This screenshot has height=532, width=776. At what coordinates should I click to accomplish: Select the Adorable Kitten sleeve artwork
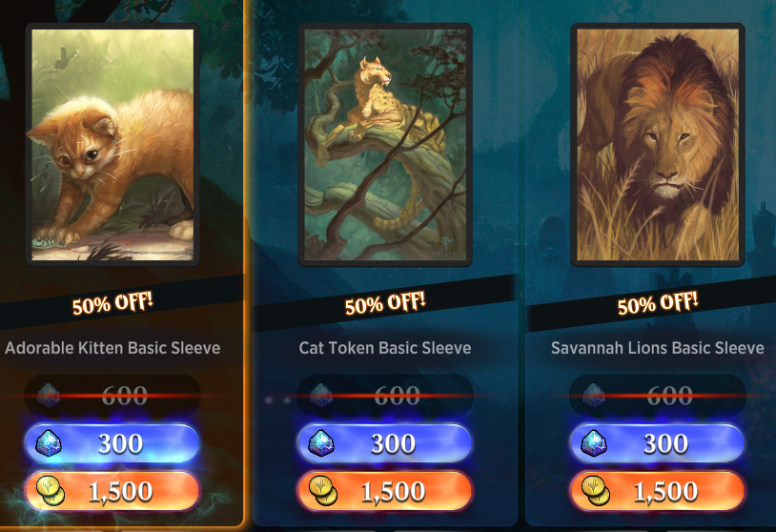pyautogui.click(x=112, y=145)
